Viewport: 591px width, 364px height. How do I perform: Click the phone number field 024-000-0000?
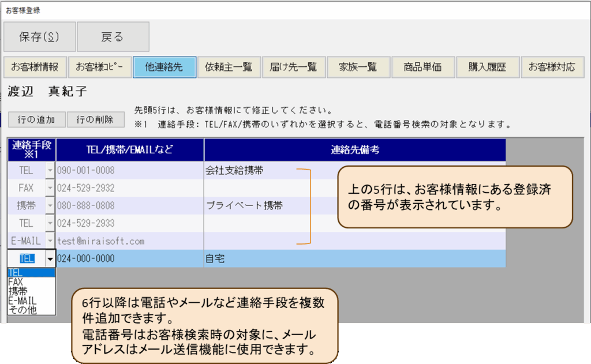[x=129, y=259]
